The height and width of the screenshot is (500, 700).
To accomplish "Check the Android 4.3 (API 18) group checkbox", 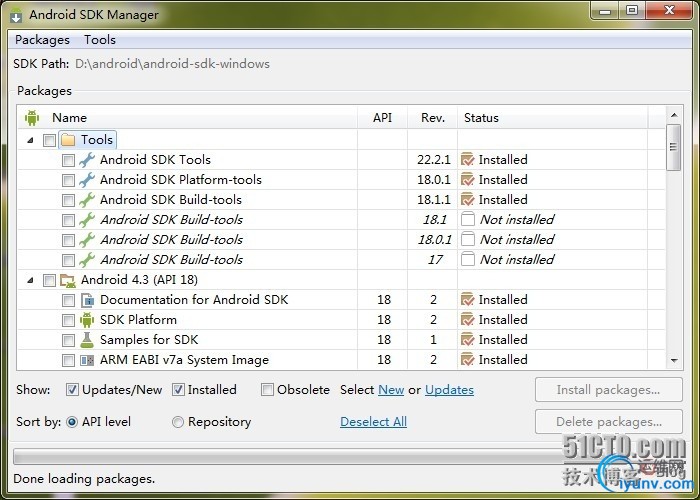I will pos(49,280).
